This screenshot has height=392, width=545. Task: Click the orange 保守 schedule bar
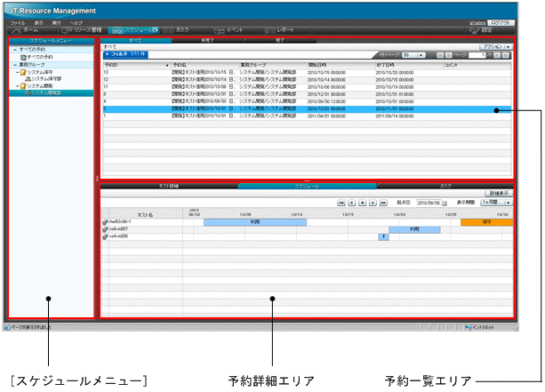click(x=486, y=222)
